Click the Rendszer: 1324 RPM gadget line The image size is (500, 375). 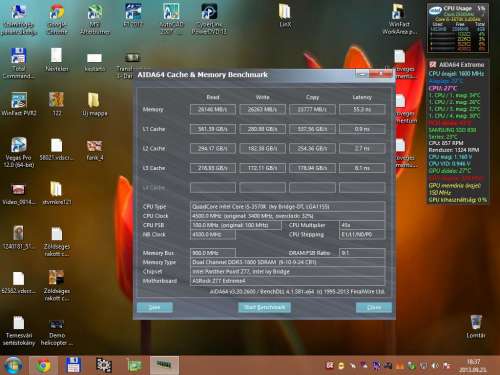pos(454,150)
